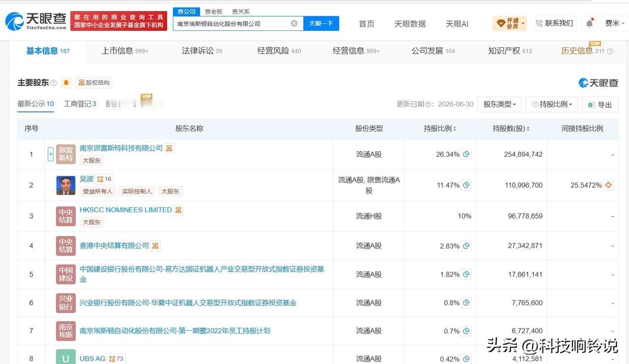Open 吴波's profile photo
Image resolution: width=629 pixels, height=364 pixels.
coord(66,185)
